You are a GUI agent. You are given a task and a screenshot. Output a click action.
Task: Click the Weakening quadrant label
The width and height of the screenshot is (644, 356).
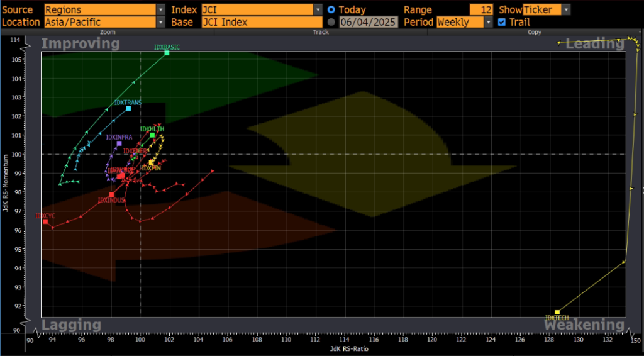tap(584, 325)
